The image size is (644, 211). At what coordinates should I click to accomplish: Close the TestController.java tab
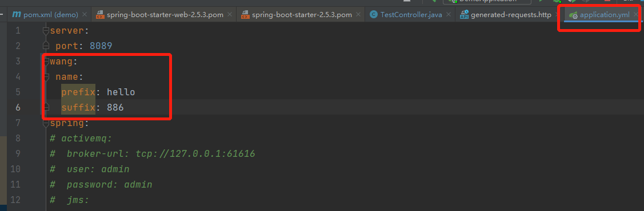449,15
